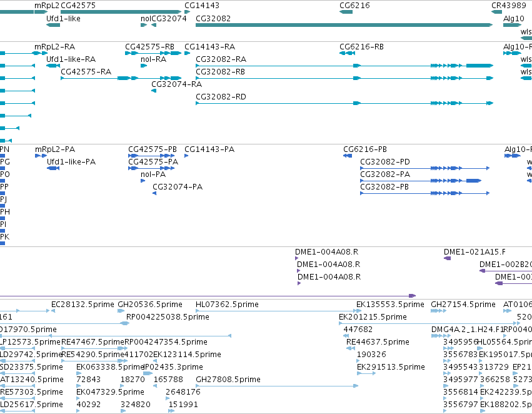Click the CG32074-PA protein label
The width and height of the screenshot is (532, 414).
coord(178,187)
